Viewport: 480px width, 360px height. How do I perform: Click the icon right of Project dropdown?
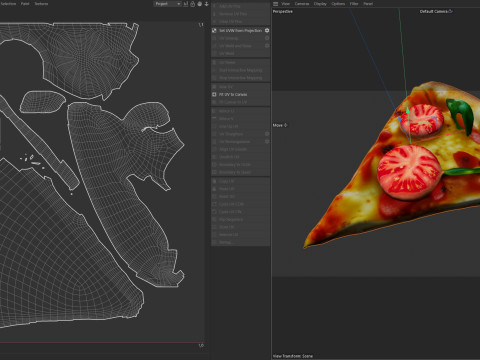(x=186, y=4)
